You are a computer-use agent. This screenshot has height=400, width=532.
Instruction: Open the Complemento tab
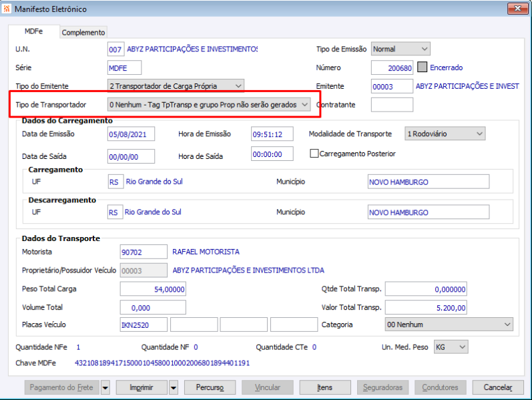coord(83,32)
